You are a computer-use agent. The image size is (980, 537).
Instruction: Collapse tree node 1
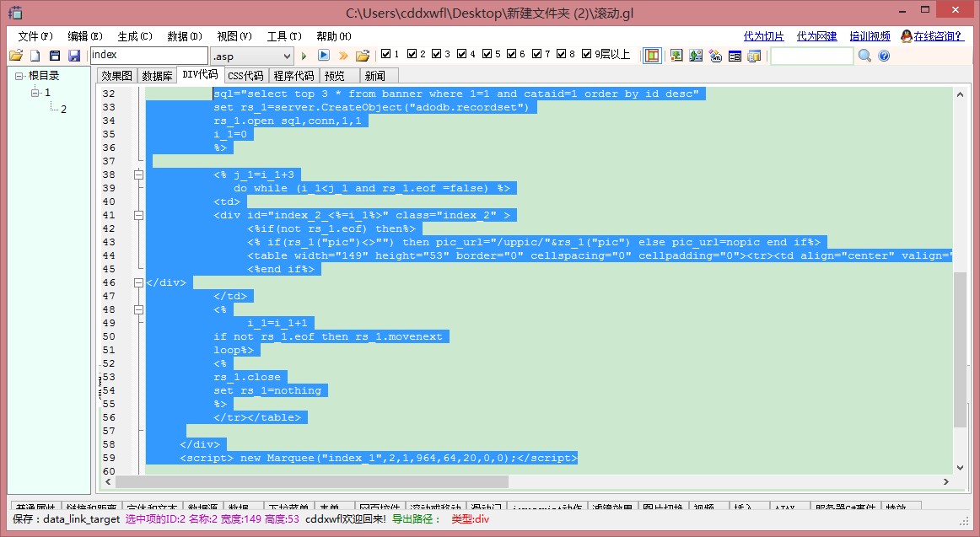click(x=35, y=93)
